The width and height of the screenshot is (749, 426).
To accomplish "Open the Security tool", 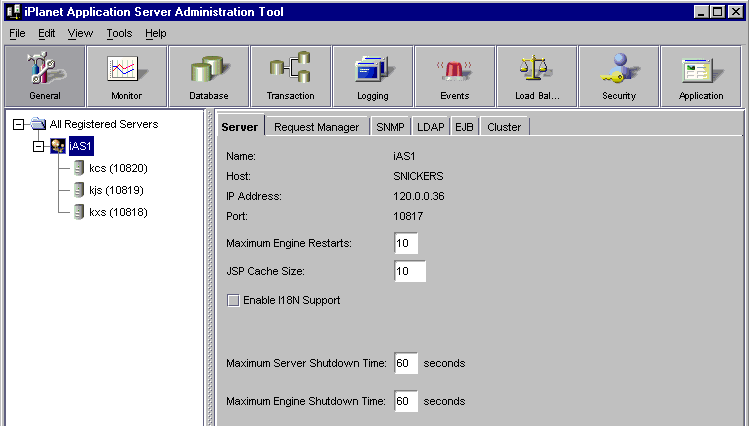I will (619, 76).
